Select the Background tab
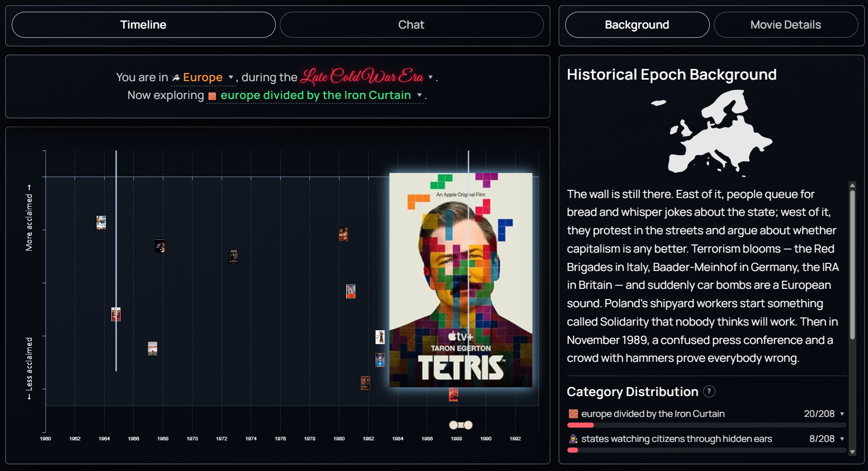The height and width of the screenshot is (471, 868). (x=637, y=24)
